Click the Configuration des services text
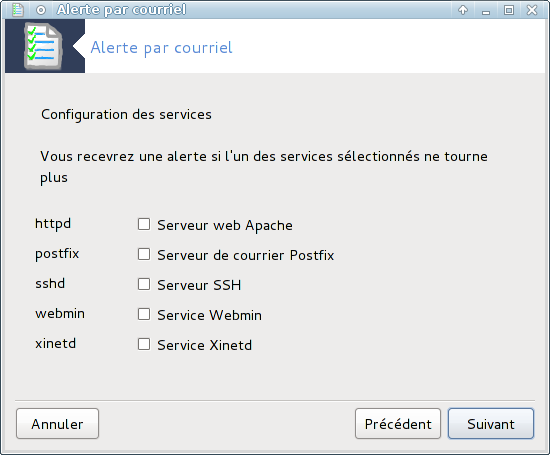This screenshot has height=455, width=550. [x=126, y=115]
